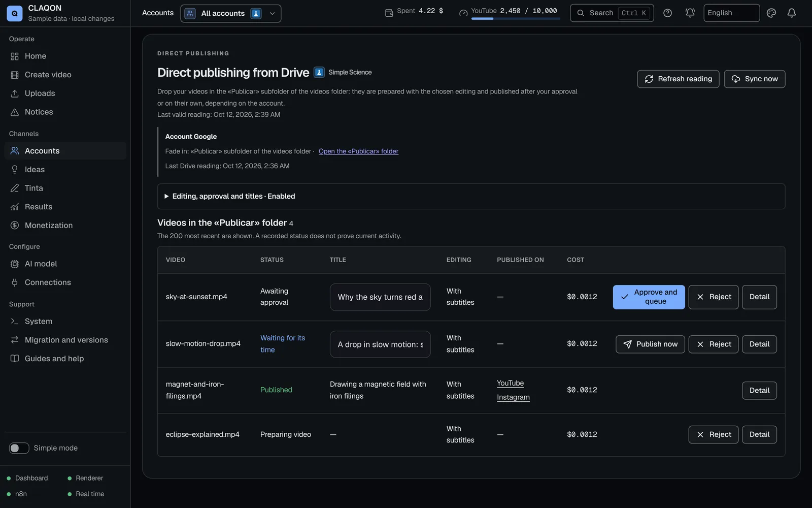This screenshot has height=508, width=812.
Task: Approve and queue sky-at-sunset.mp4
Action: (x=649, y=297)
